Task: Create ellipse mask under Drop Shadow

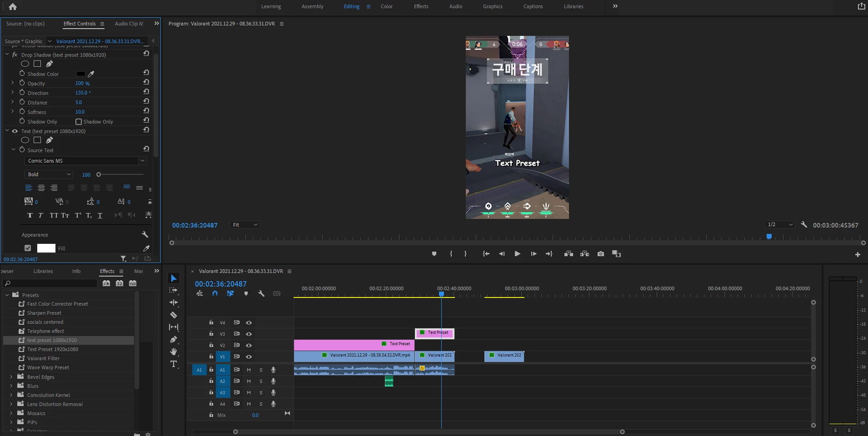Action: pos(25,64)
